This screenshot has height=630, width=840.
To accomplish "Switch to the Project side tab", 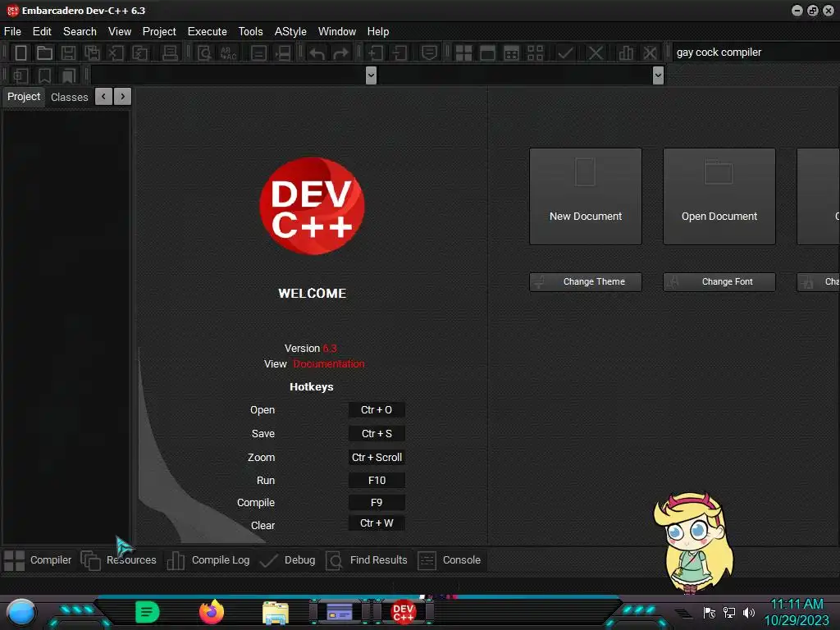I will pyautogui.click(x=24, y=97).
